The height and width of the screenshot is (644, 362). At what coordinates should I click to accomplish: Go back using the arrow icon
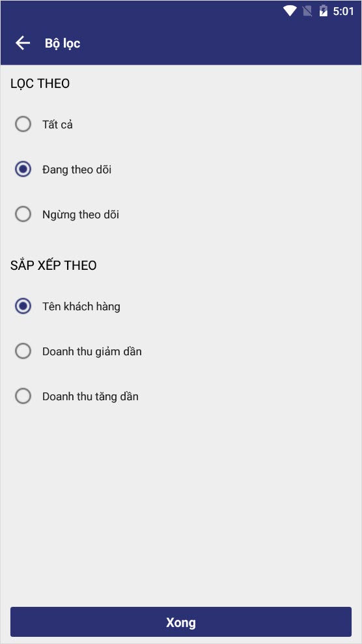23,43
